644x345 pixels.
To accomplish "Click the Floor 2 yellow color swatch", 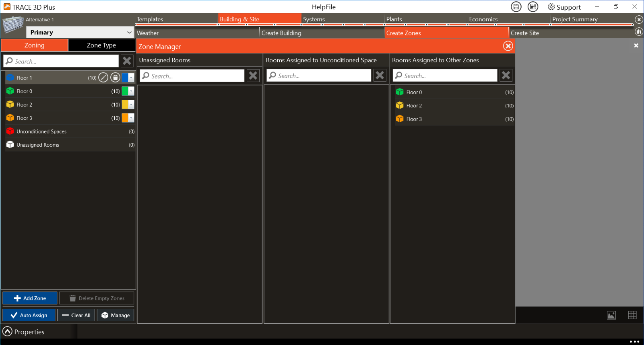I will click(x=125, y=105).
